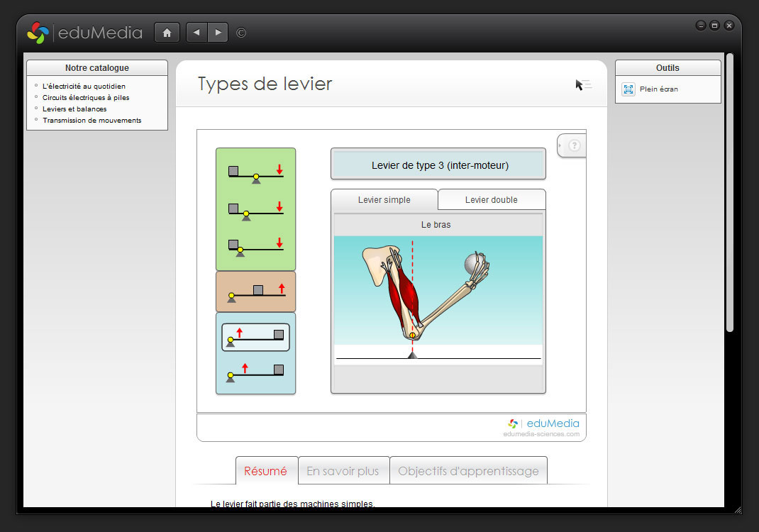
Task: Go back with the left arrow button
Action: point(196,33)
